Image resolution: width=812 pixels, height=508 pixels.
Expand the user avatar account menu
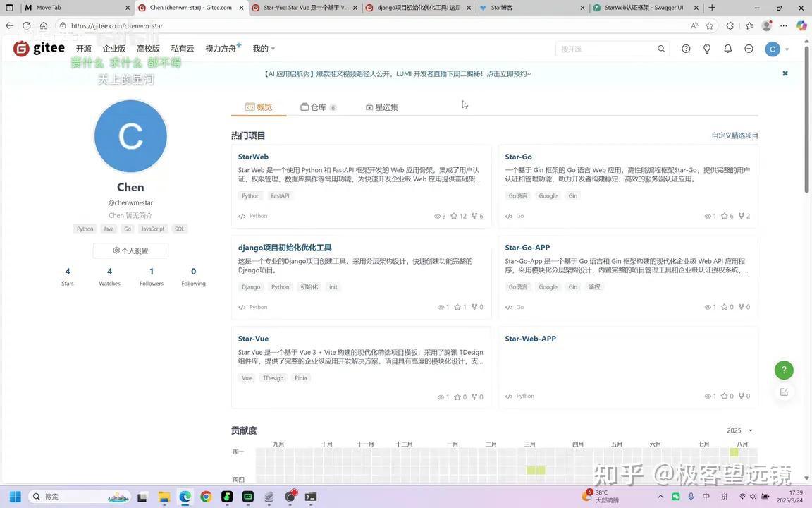[x=777, y=49]
